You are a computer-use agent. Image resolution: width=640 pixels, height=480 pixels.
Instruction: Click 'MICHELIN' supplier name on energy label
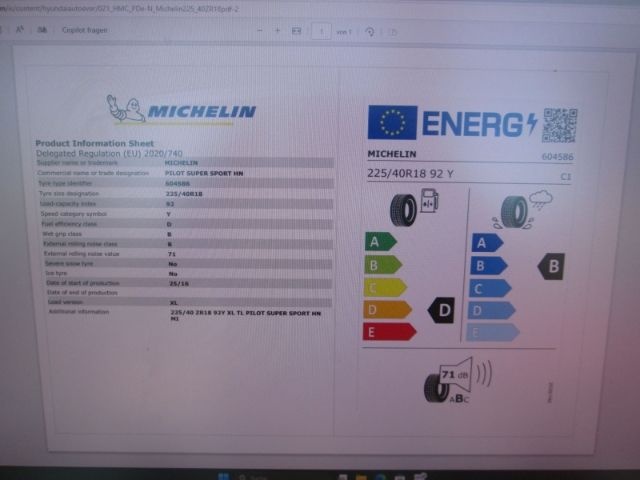392,154
